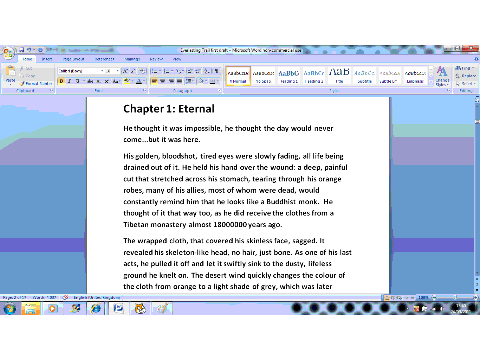
Task: Launch Internet Explorer from taskbar
Action: point(96,309)
